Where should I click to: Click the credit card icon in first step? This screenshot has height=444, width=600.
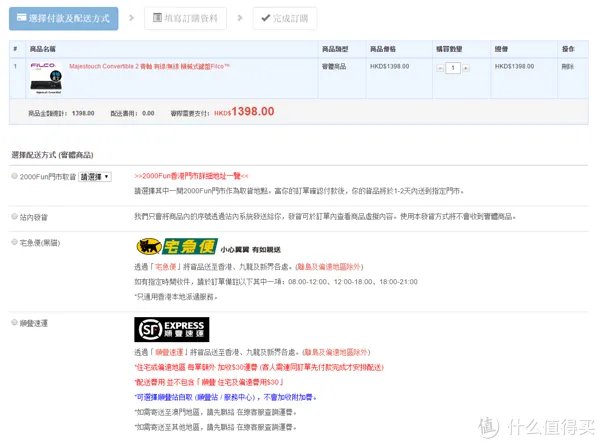[21, 18]
